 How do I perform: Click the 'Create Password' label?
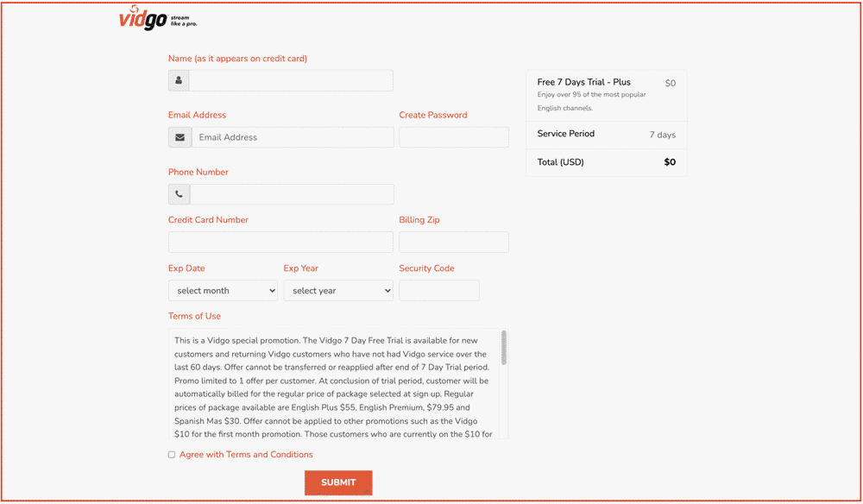433,115
